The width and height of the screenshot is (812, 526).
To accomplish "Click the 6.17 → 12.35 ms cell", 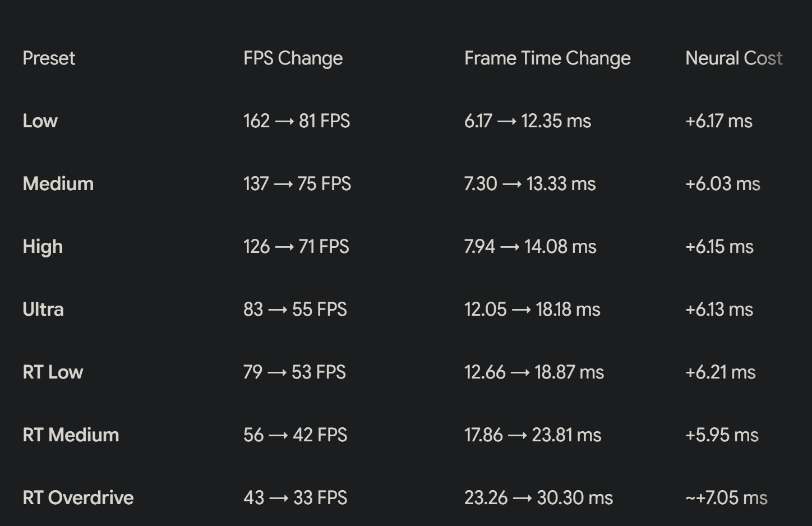I will pos(528,121).
